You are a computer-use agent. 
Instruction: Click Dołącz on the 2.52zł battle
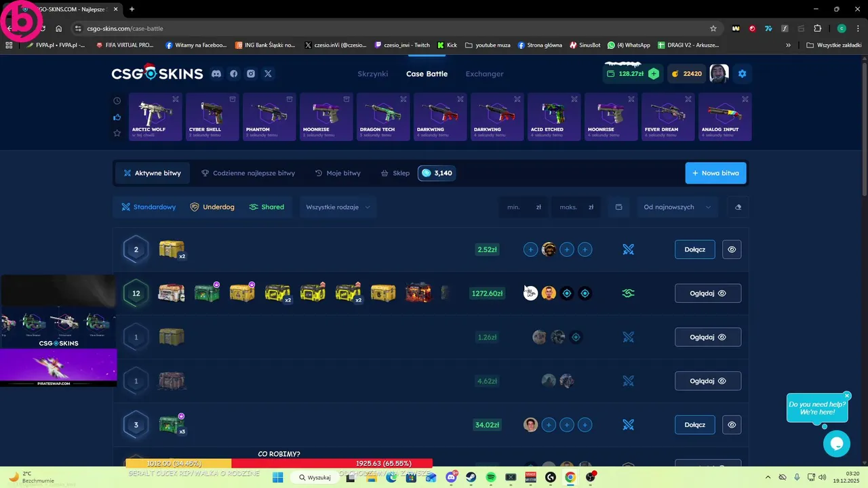[695, 249]
